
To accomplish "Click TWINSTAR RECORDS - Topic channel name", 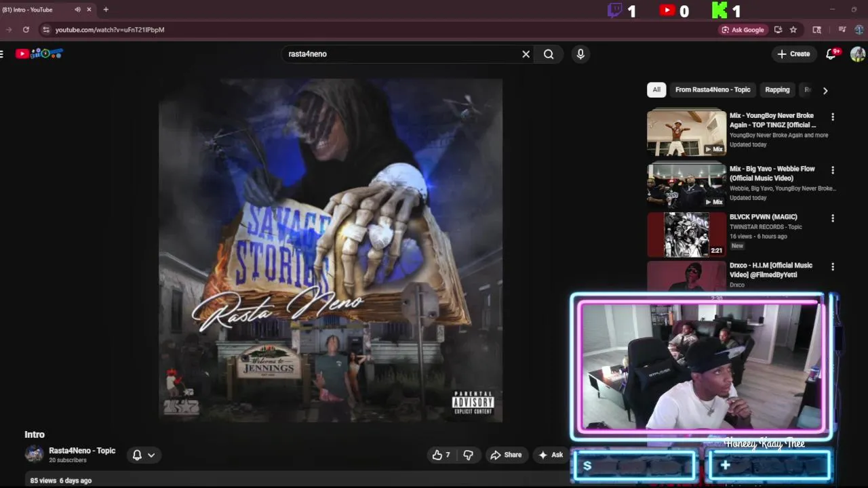I will tap(766, 227).
